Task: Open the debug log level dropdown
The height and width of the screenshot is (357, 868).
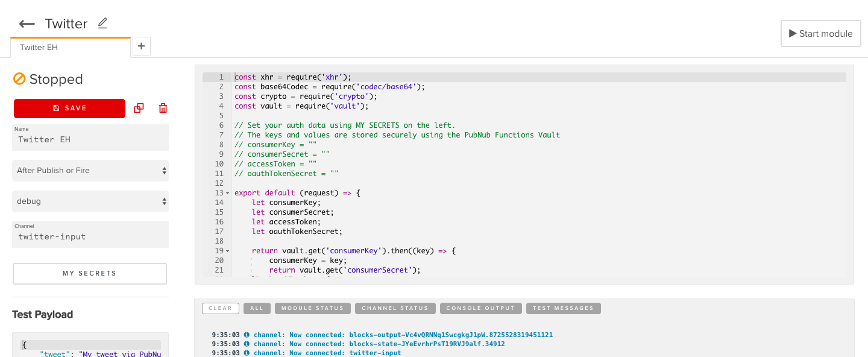Action: click(x=90, y=201)
